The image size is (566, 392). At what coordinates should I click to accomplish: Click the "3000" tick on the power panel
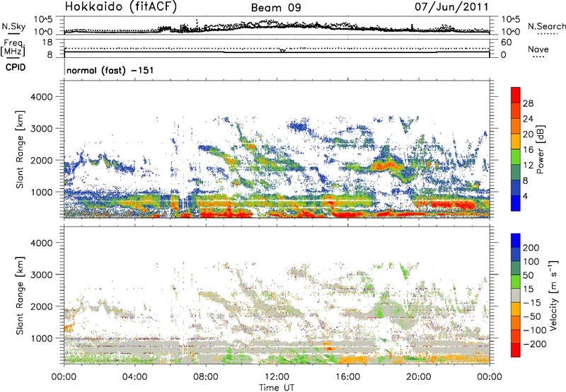click(x=42, y=129)
